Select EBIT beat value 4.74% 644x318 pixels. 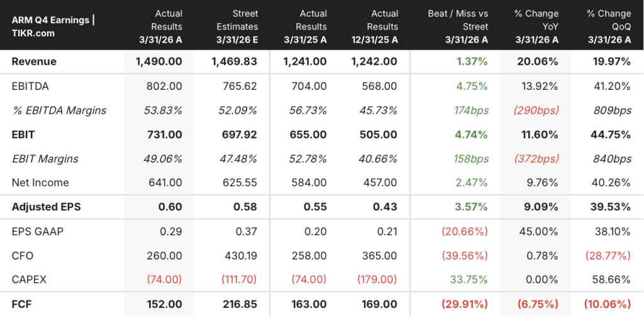(x=470, y=134)
